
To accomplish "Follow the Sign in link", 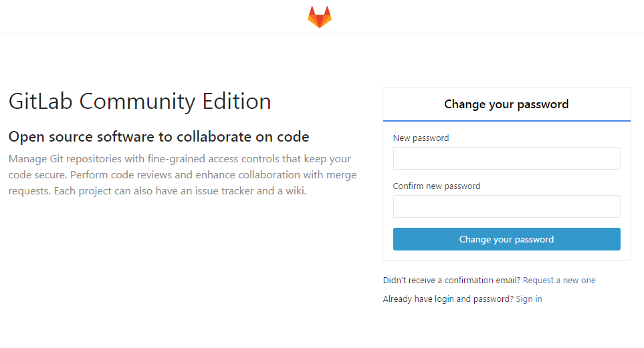I will [x=529, y=299].
